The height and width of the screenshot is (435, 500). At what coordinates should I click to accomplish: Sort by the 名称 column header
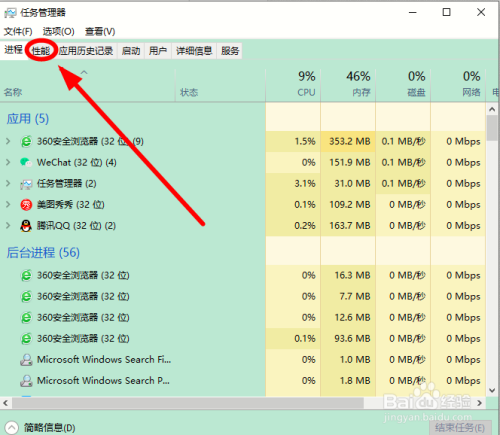(87, 85)
